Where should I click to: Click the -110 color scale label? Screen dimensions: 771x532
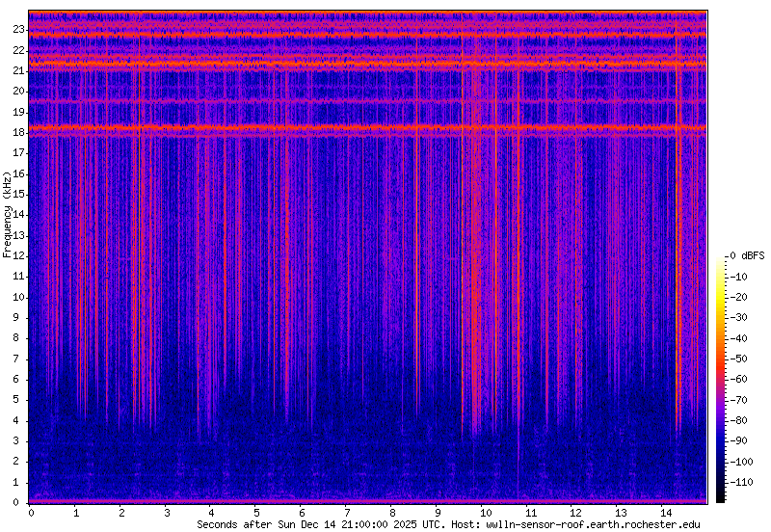pos(746,482)
